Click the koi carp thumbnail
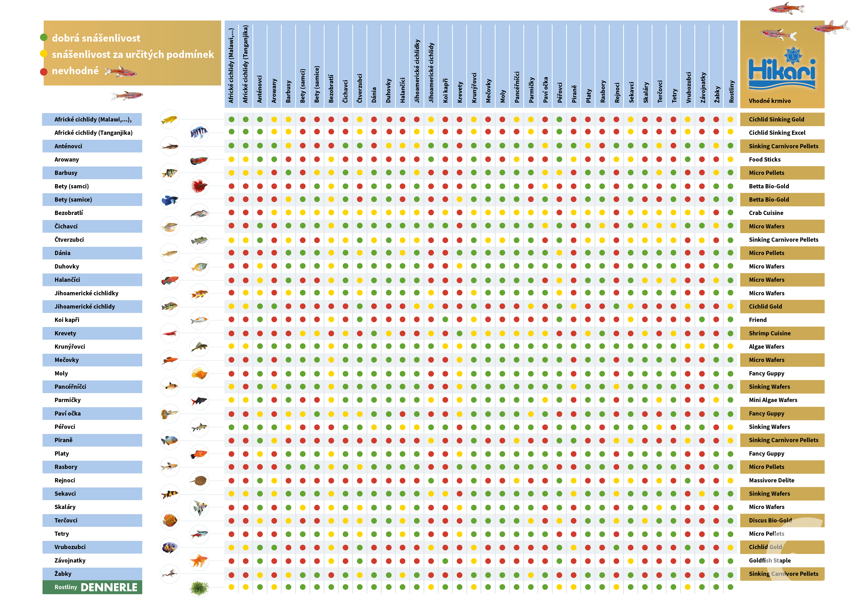Image resolution: width=868 pixels, height=614 pixels. (199, 320)
